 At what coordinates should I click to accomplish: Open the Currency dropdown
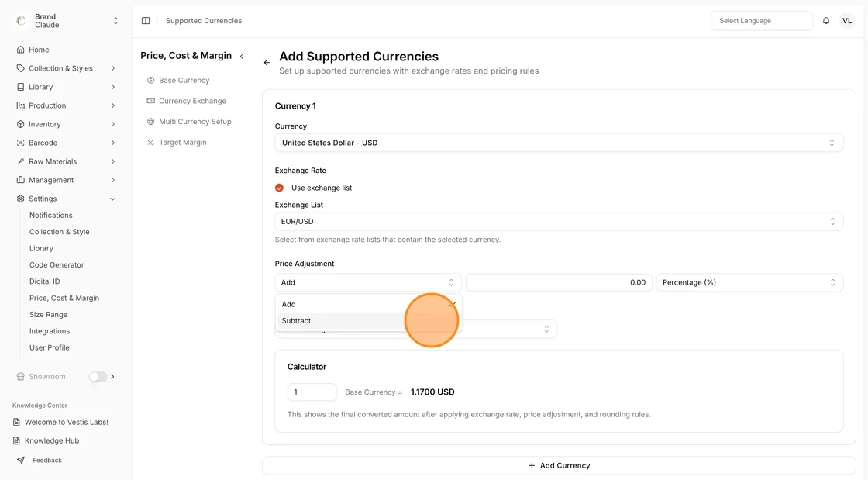coord(559,143)
